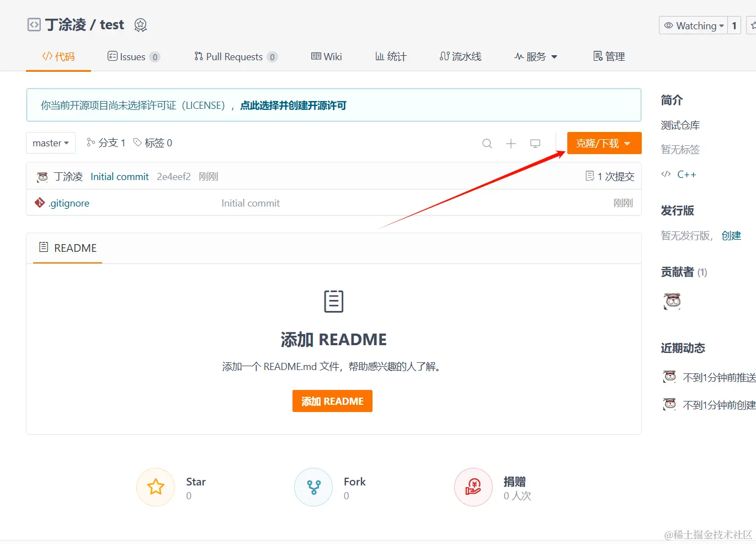View tags via 标签 0
The width and height of the screenshot is (756, 544).
click(153, 143)
